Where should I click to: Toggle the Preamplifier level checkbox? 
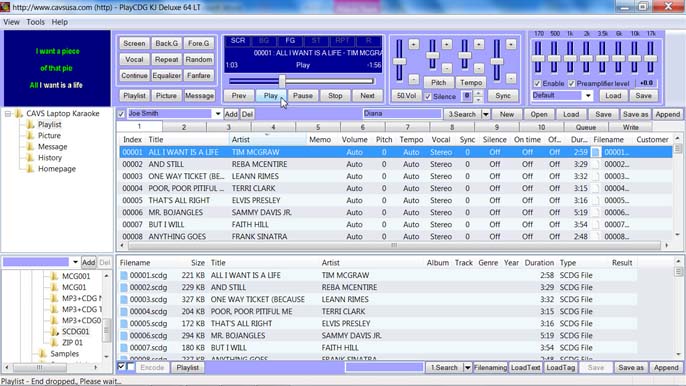(x=571, y=84)
